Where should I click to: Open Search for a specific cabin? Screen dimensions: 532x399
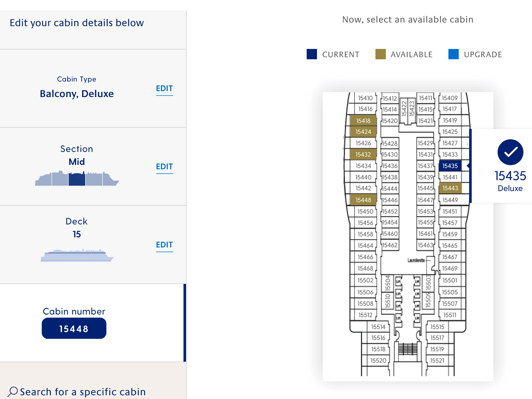click(82, 391)
